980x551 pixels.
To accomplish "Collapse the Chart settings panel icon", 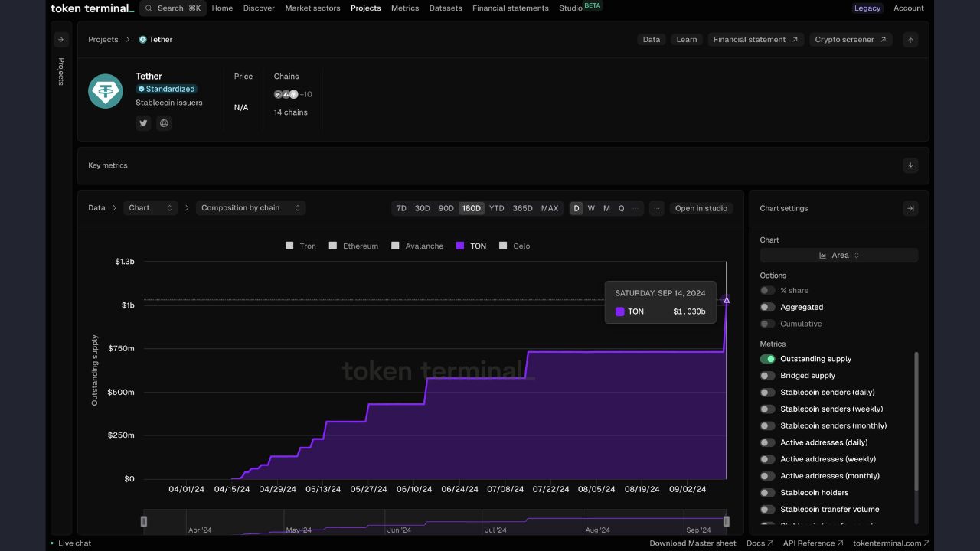I will [x=910, y=208].
